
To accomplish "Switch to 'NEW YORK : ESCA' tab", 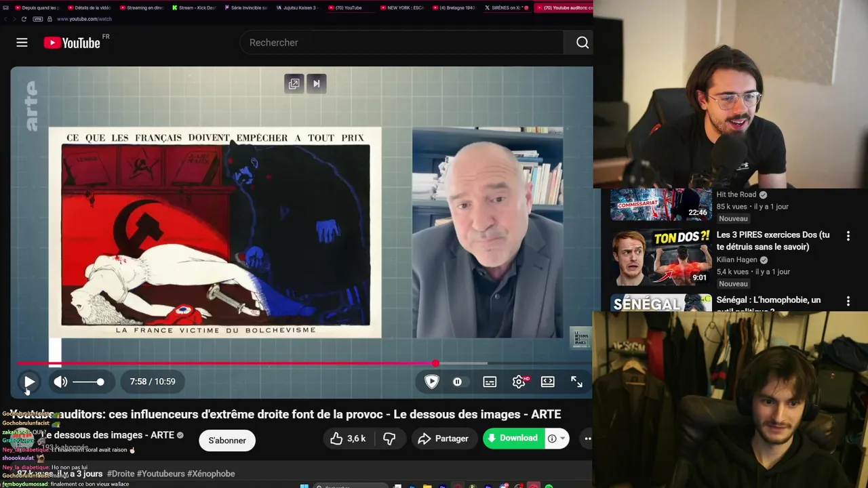I will click(401, 7).
